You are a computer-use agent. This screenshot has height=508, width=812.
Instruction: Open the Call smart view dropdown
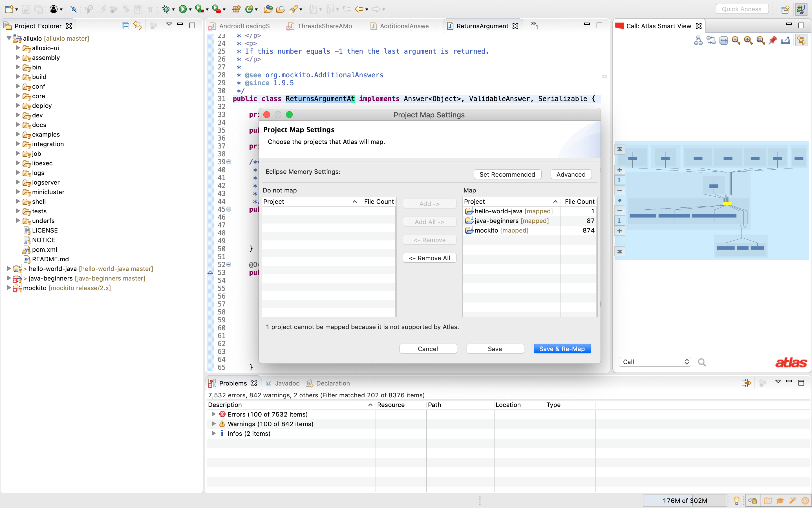coord(655,362)
